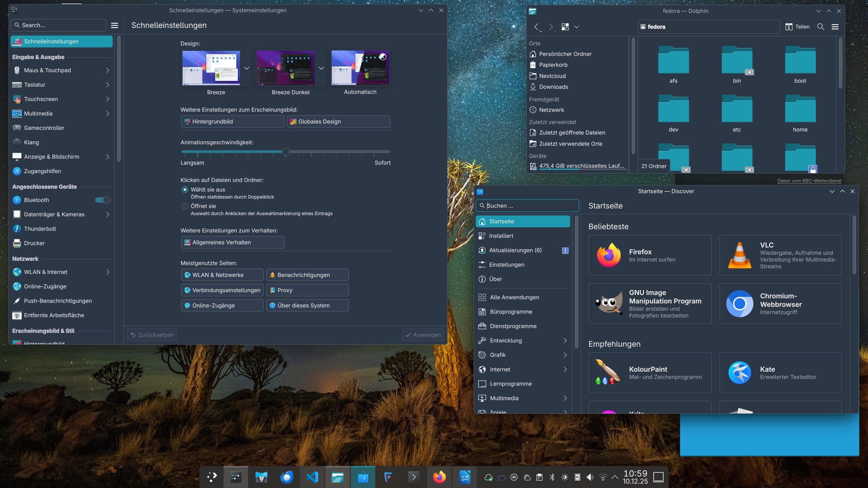Open the Trash (Papierkorb) place in Dolphin
868x488 pixels.
[x=553, y=65]
